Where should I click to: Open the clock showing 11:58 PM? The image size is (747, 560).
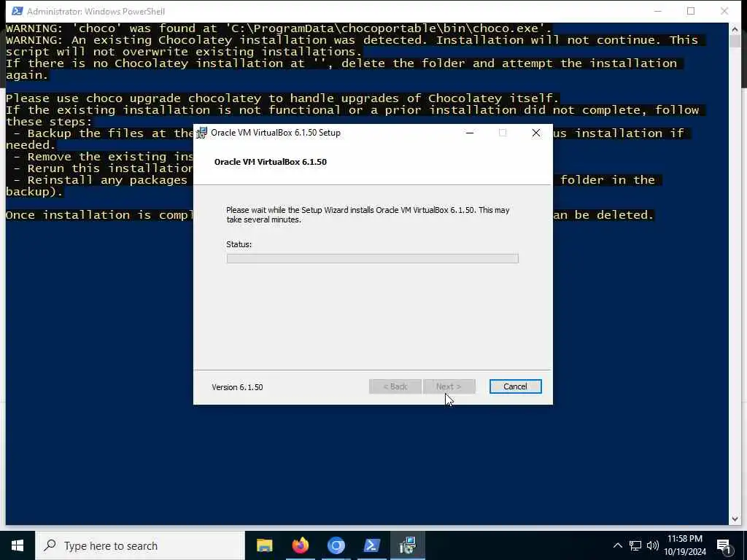click(685, 545)
